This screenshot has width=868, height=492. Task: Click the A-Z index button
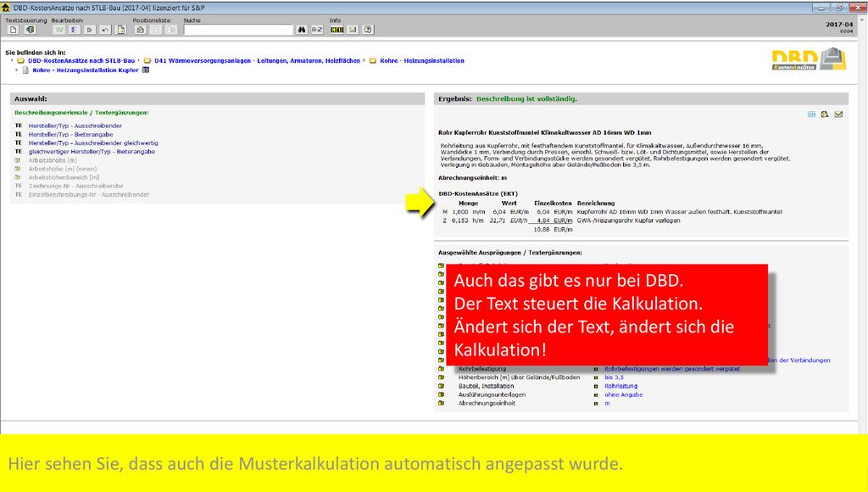point(317,30)
